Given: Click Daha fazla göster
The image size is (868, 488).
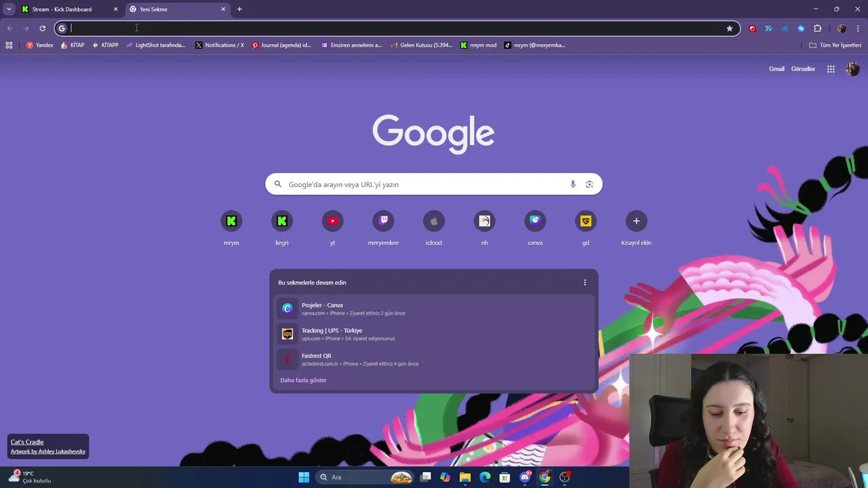Looking at the screenshot, I should click(x=303, y=380).
